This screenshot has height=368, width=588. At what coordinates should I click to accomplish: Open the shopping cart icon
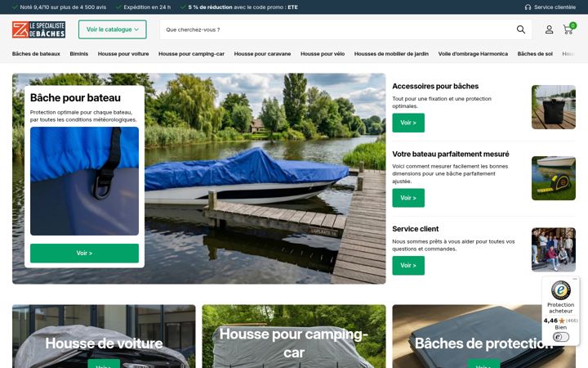click(x=568, y=29)
